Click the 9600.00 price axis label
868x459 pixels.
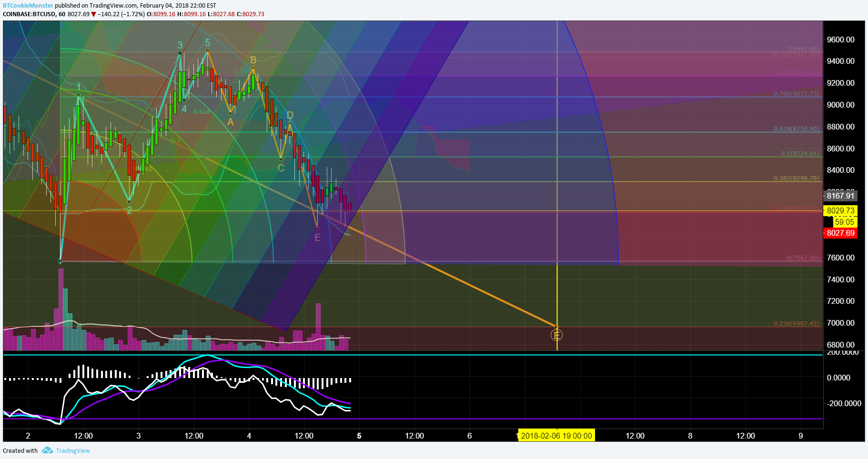point(841,40)
